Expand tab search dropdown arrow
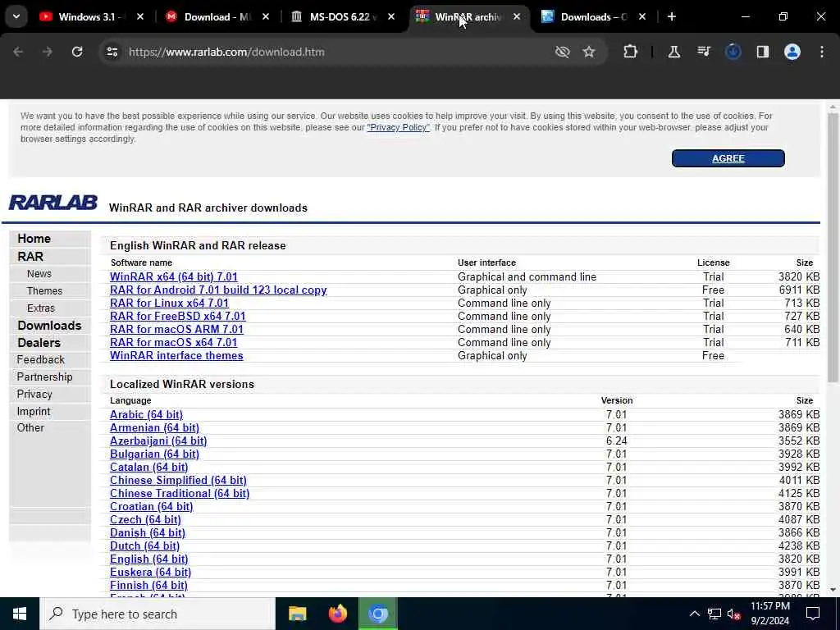 tap(16, 16)
